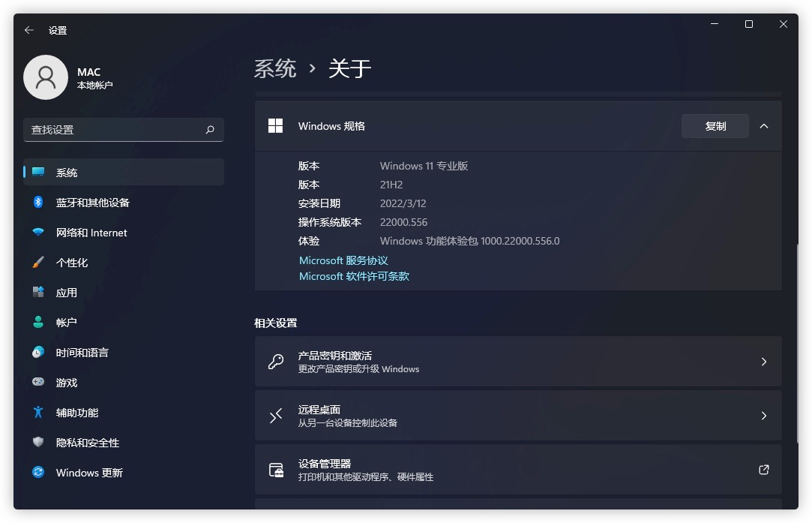The image size is (812, 523).
Task: Click the 本地帐户 label under MAC
Action: coord(94,85)
